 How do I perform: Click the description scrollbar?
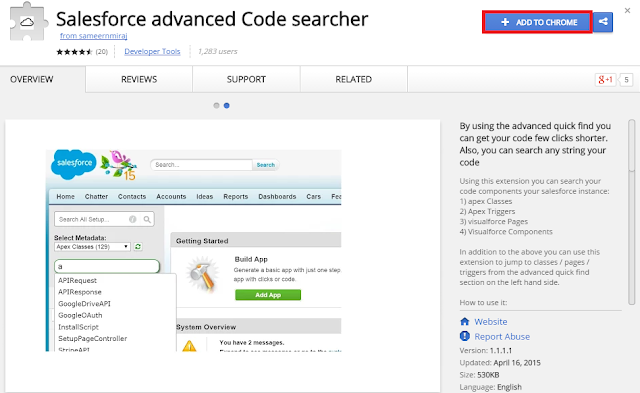[631, 212]
